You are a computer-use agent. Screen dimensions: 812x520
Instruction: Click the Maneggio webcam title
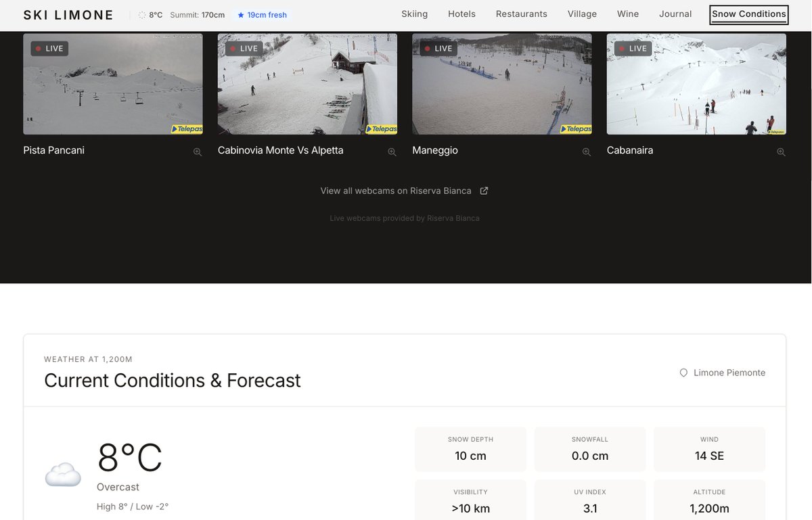pos(435,150)
